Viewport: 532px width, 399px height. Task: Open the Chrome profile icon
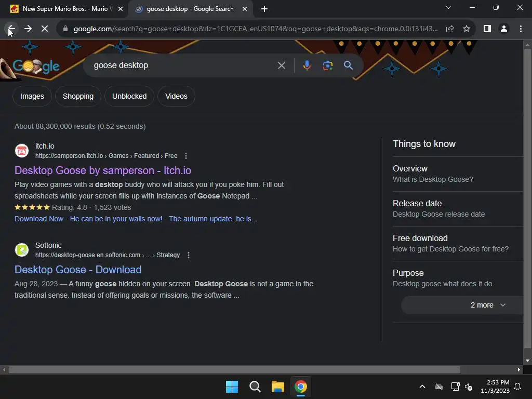(504, 29)
